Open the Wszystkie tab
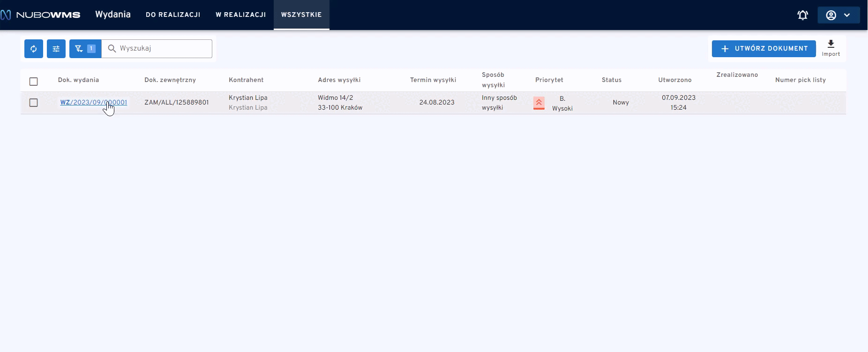 (301, 15)
